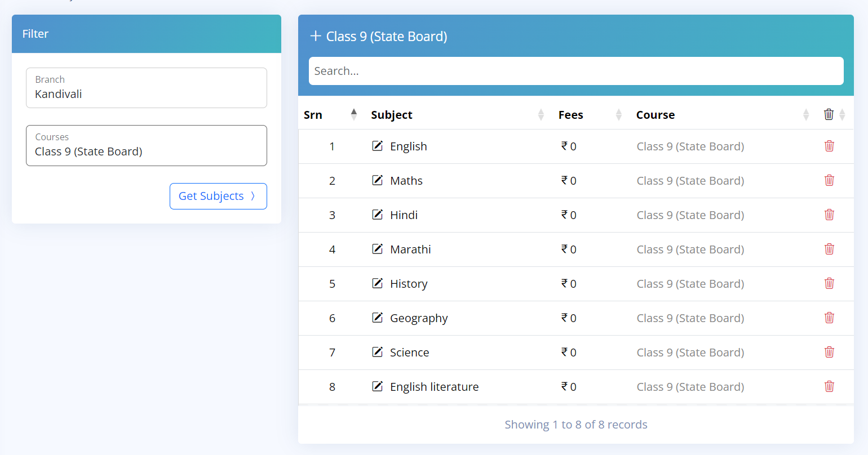Image resolution: width=868 pixels, height=455 pixels.
Task: Delete the English literature row via its trash icon
Action: point(829,386)
